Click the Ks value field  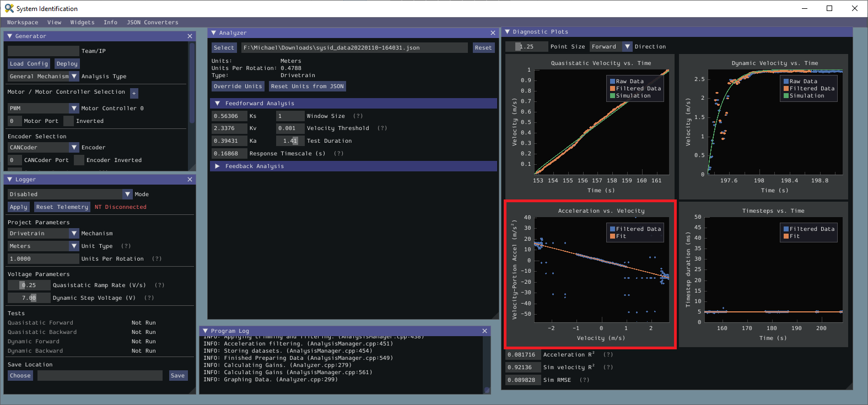tap(229, 116)
